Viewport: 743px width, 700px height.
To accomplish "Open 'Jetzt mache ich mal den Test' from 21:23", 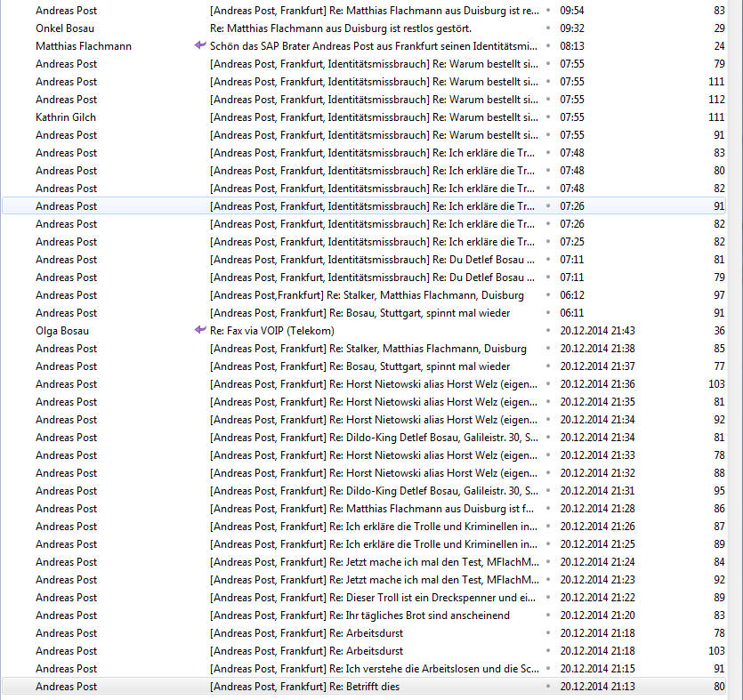I will coord(375,580).
